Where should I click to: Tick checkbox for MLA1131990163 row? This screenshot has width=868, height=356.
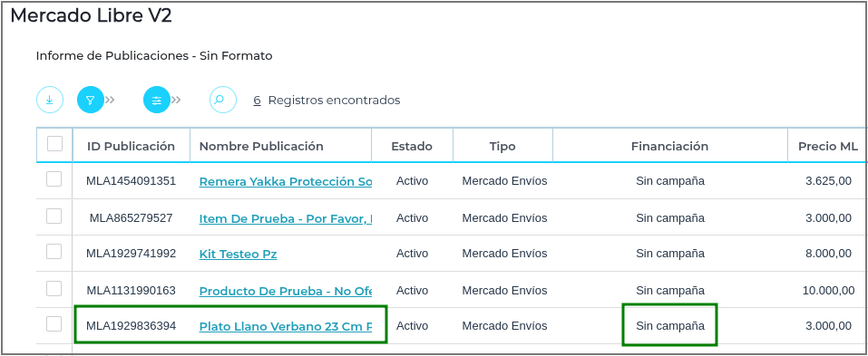tap(54, 289)
